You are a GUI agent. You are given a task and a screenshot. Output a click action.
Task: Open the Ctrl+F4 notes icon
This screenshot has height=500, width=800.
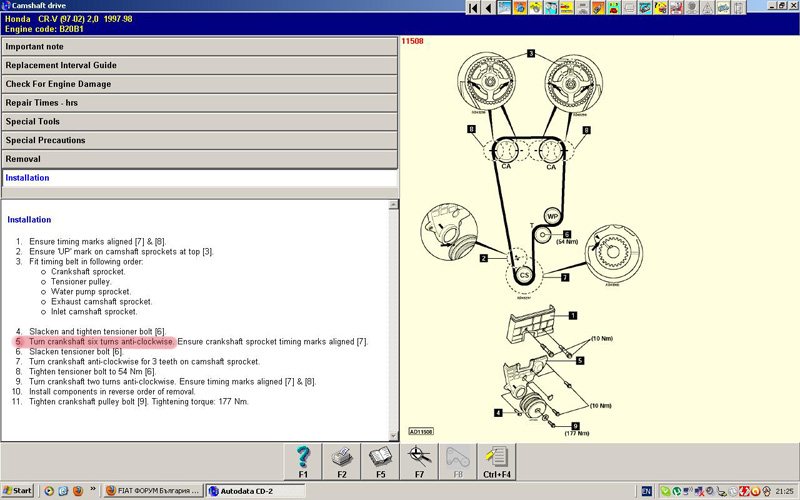(x=497, y=462)
